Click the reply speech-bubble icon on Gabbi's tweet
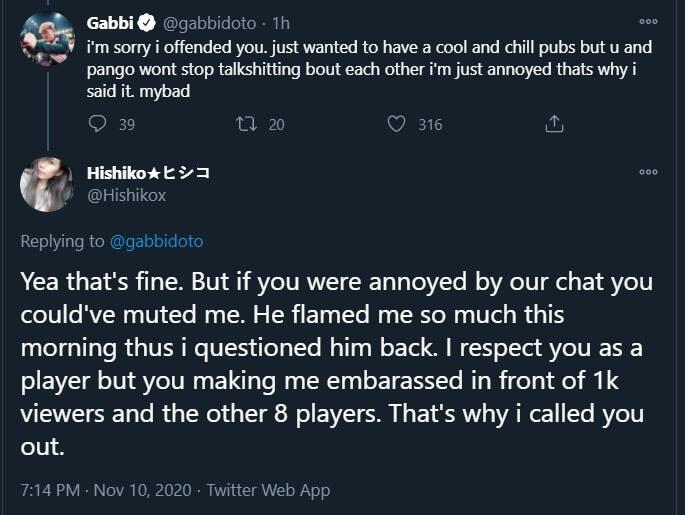The image size is (685, 515). [x=97, y=124]
